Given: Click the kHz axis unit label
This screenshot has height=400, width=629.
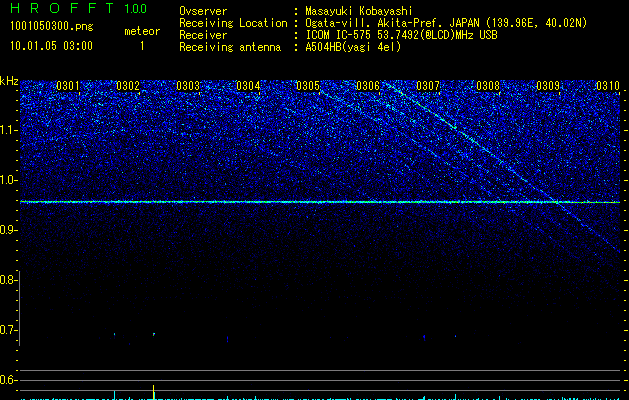Looking at the screenshot, I should (x=9, y=81).
